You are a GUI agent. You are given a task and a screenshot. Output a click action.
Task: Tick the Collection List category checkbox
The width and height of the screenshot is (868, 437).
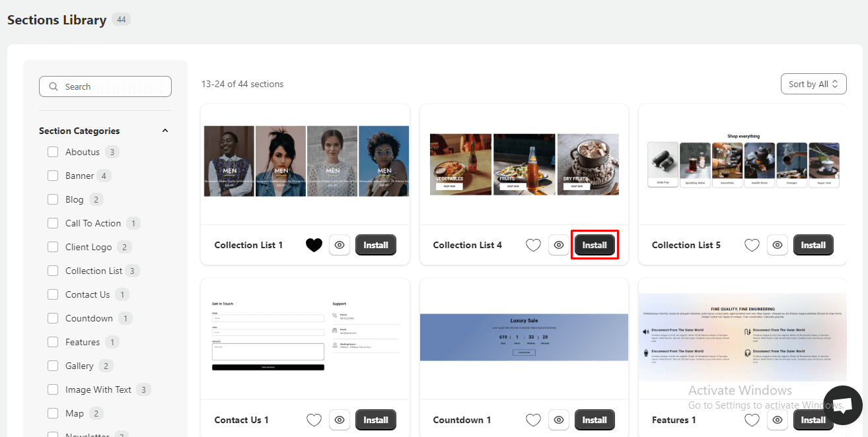tap(53, 271)
